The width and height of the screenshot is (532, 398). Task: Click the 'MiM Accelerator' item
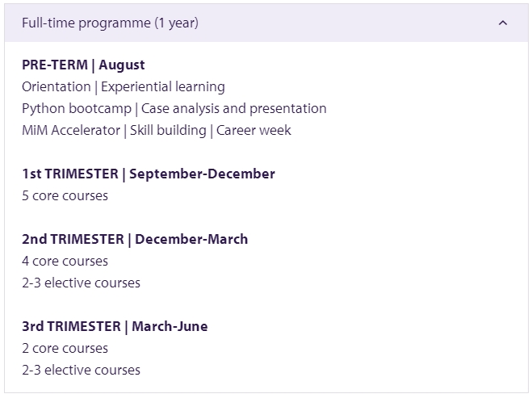(71, 131)
